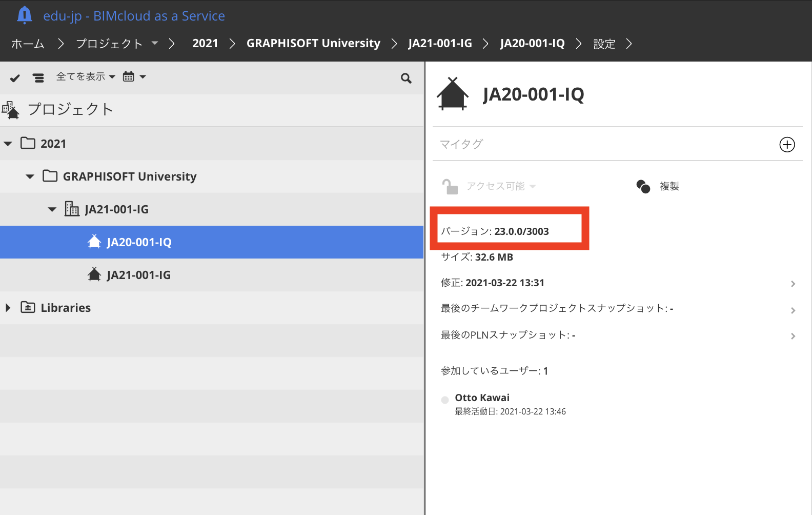
Task: Click the 最終活動日: 2021-03-22 13:46 text
Action: [510, 411]
